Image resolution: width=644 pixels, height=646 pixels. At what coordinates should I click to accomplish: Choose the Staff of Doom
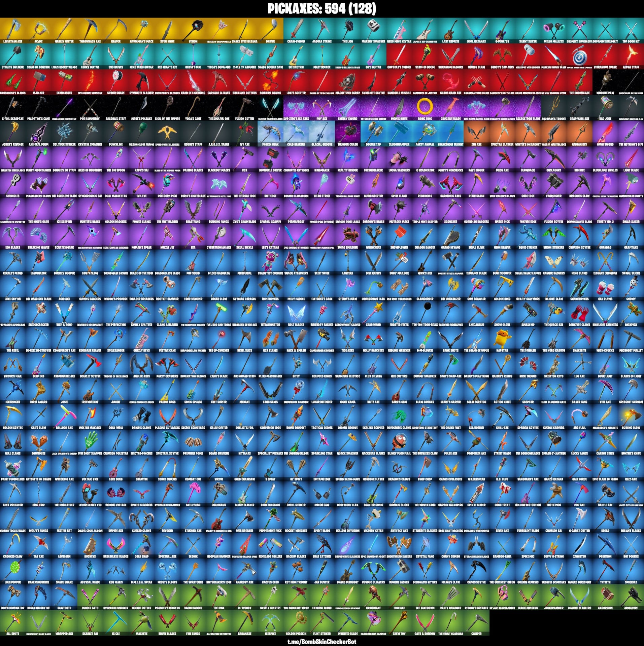coord(425,57)
